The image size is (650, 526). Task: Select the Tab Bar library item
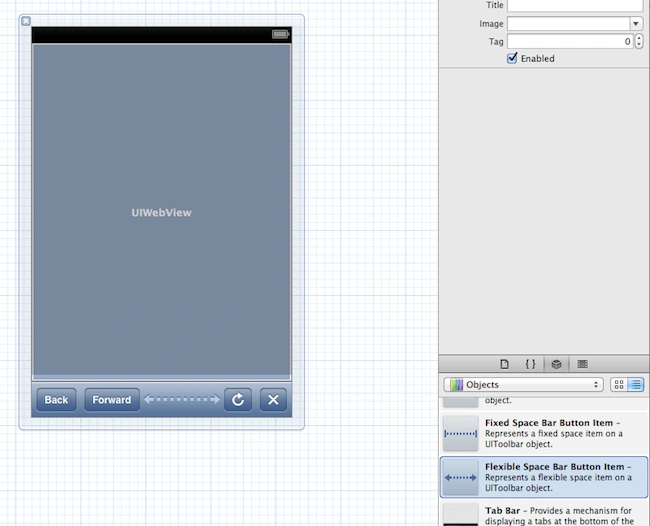544,514
